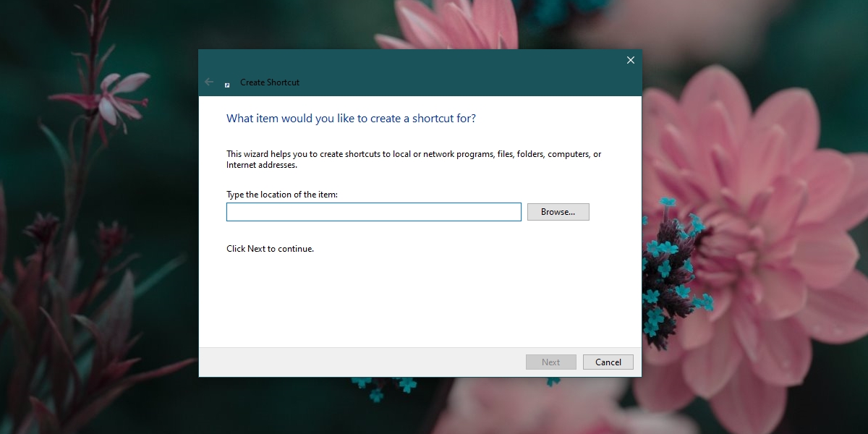Click 'What item would you like' heading
The width and height of the screenshot is (868, 434).
coord(351,118)
